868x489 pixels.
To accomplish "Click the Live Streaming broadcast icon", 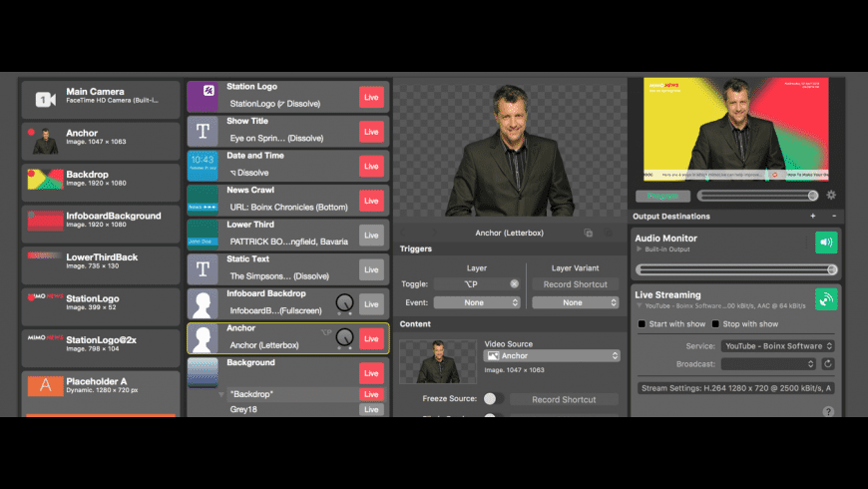I will point(826,298).
